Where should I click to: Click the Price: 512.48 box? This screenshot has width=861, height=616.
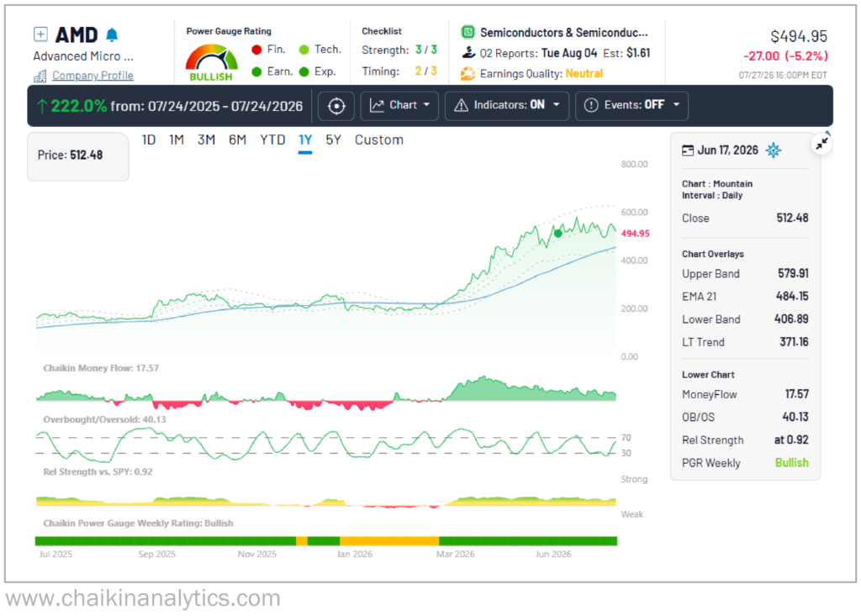[78, 156]
